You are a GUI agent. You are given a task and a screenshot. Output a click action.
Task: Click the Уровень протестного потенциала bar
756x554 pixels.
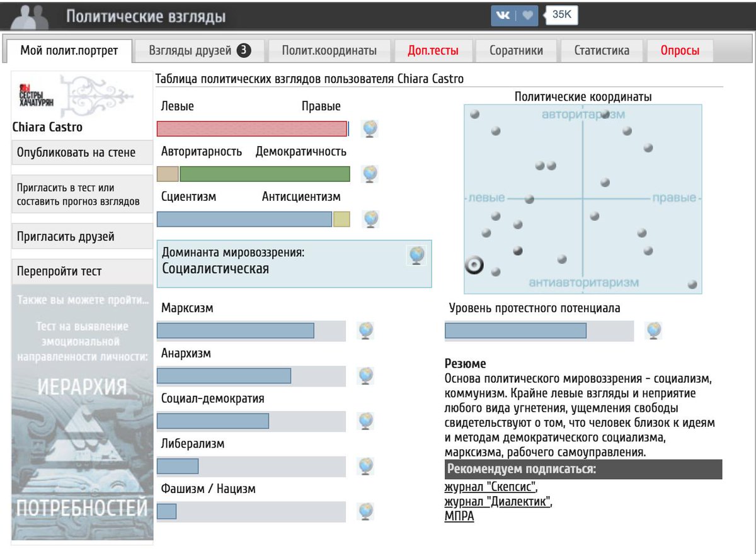539,331
